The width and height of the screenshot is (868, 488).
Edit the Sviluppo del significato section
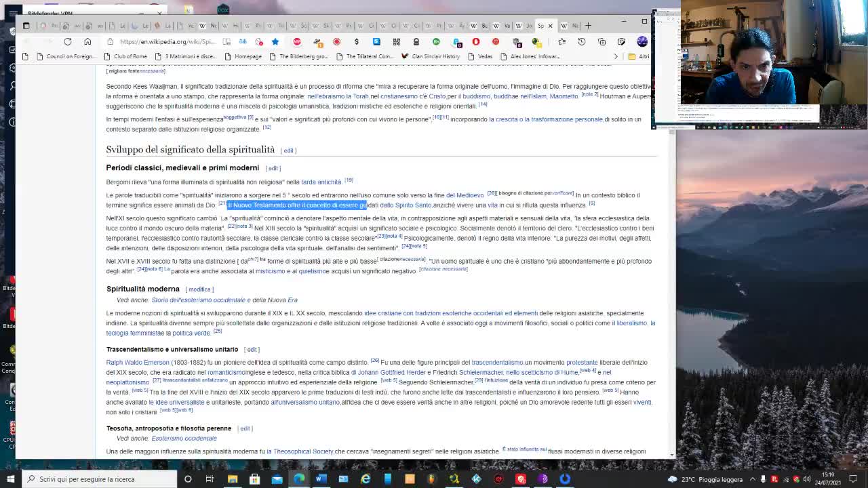[289, 150]
